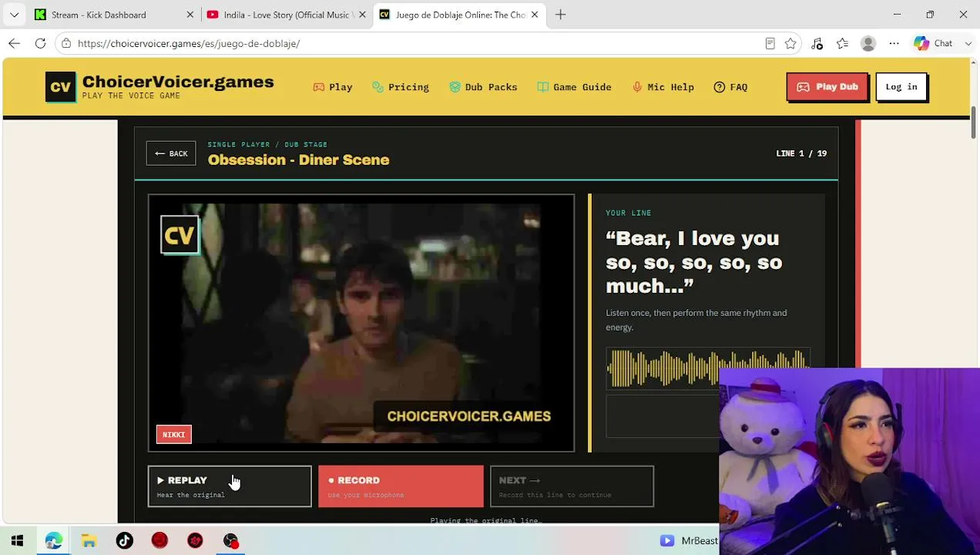Add this page to favorites star
This screenshot has height=555, width=980.
click(x=790, y=43)
